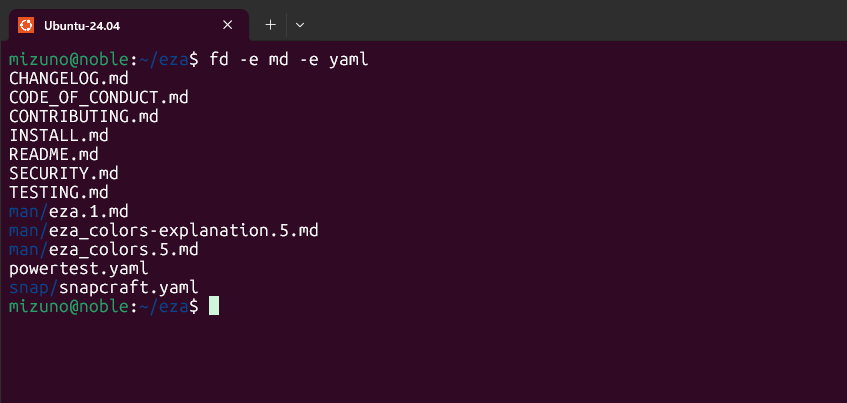Click TESTING.md in the listing
The height and width of the screenshot is (403, 847).
(x=58, y=193)
